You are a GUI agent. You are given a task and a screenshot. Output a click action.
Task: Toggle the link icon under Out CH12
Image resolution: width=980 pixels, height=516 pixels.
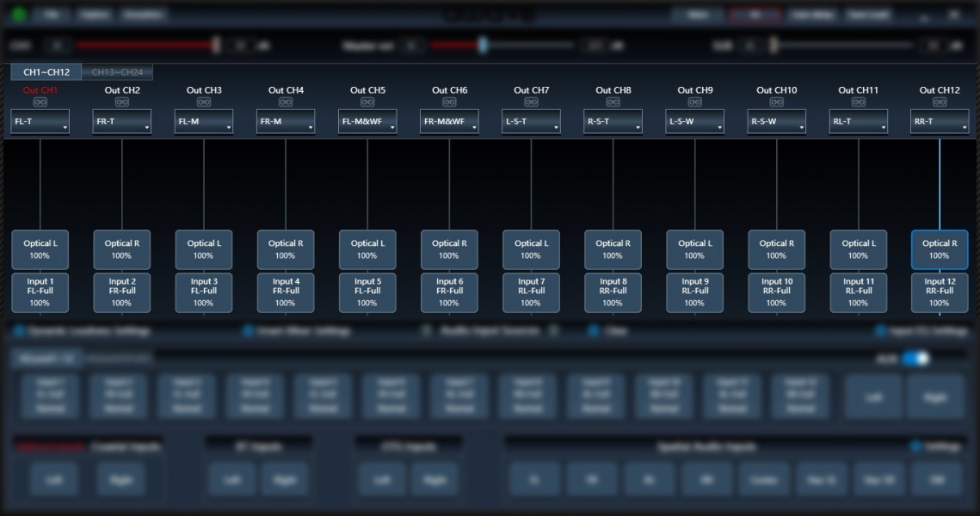940,101
